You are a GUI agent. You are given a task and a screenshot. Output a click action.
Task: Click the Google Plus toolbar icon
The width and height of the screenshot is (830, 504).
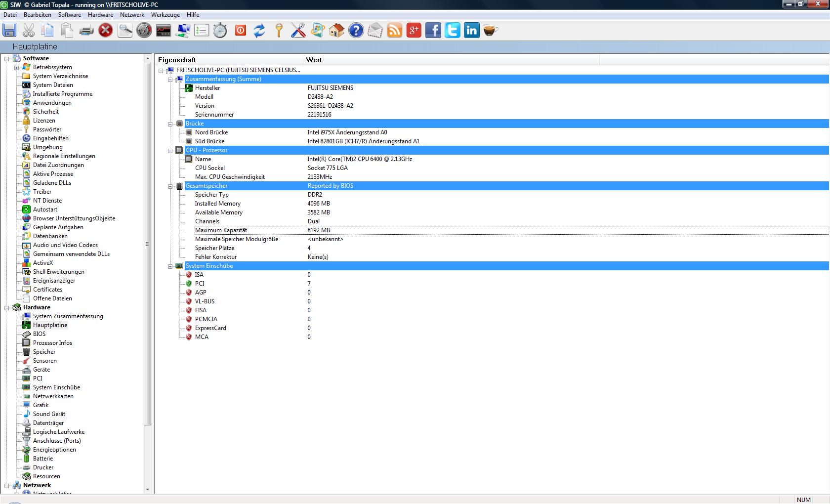414,30
